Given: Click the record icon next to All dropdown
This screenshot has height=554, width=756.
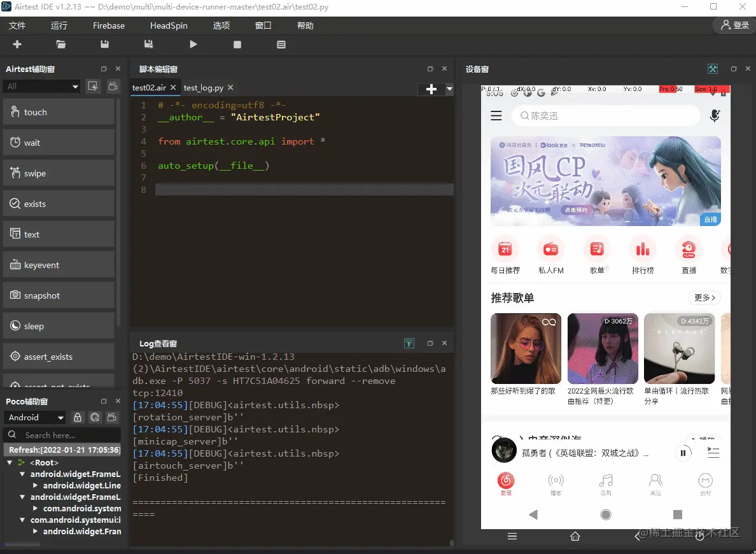Looking at the screenshot, I should (x=92, y=87).
